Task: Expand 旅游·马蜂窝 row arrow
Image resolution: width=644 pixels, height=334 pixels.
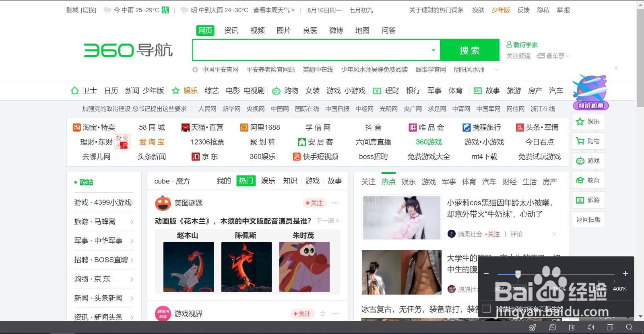Action: [x=132, y=222]
